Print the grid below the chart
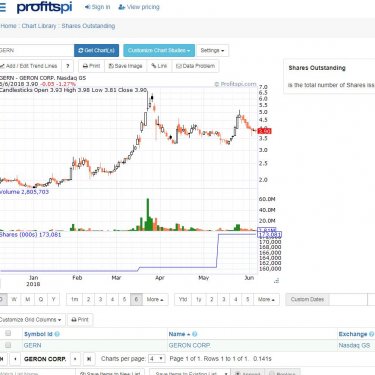This screenshot has height=375, width=375. (x=80, y=320)
